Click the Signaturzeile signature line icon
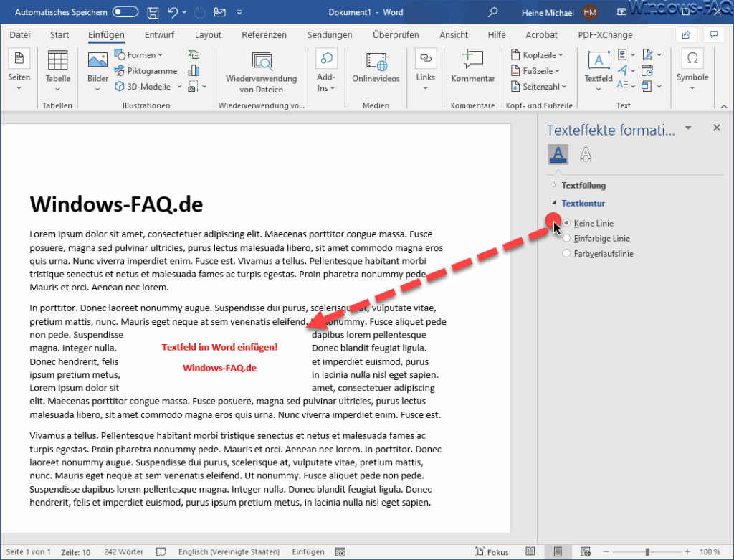Image resolution: width=734 pixels, height=560 pixels. 647,54
